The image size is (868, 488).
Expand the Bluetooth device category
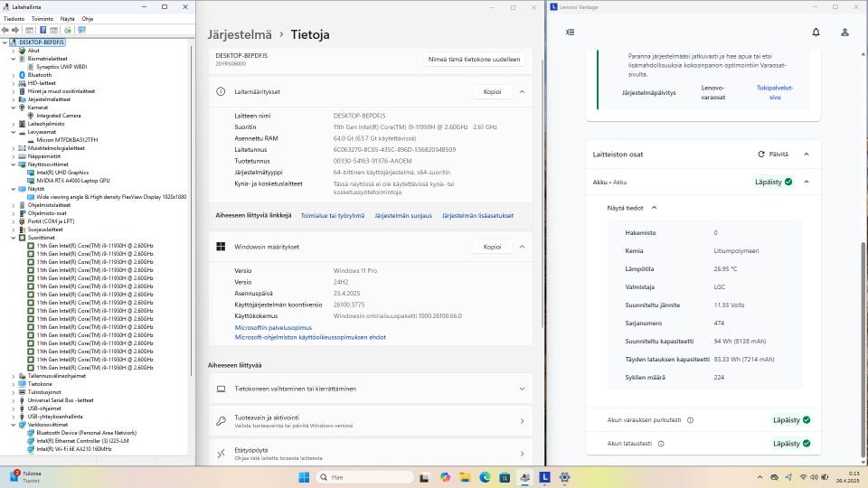[x=14, y=75]
